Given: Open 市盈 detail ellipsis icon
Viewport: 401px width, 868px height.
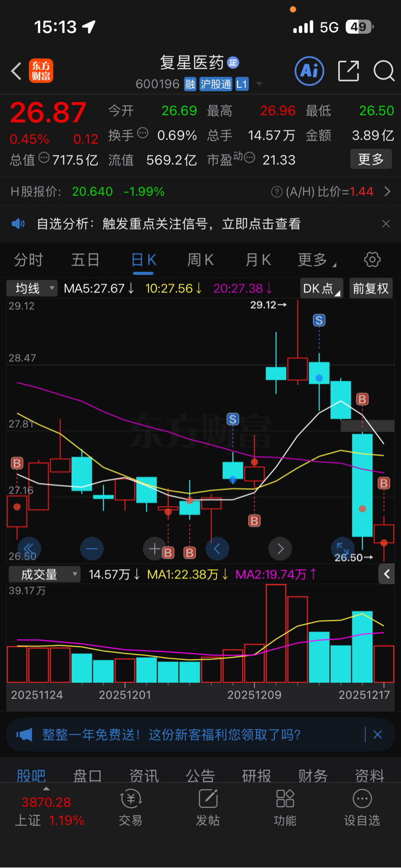Looking at the screenshot, I should point(250,157).
